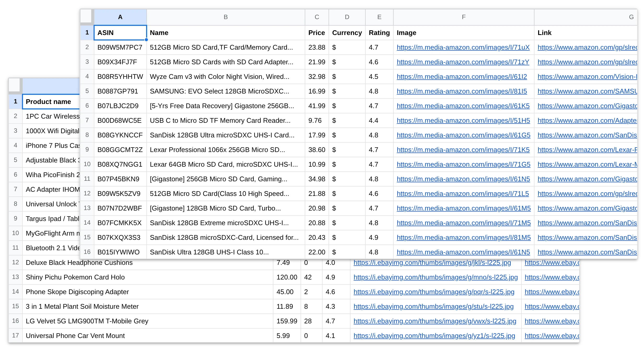The width and height of the screenshot is (644, 350).
Task: Open the images/I/81M5 amazon image link
Action: 464,237
